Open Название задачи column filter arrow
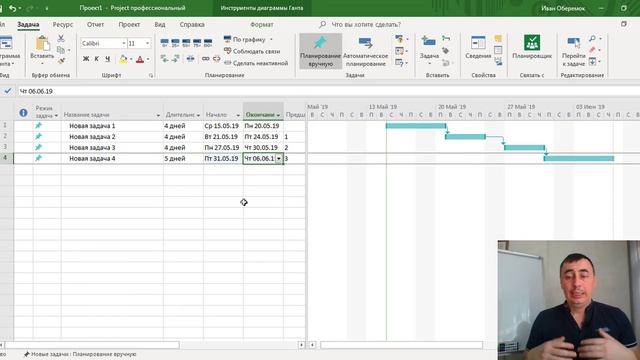This screenshot has height=360, width=640. pos(158,116)
